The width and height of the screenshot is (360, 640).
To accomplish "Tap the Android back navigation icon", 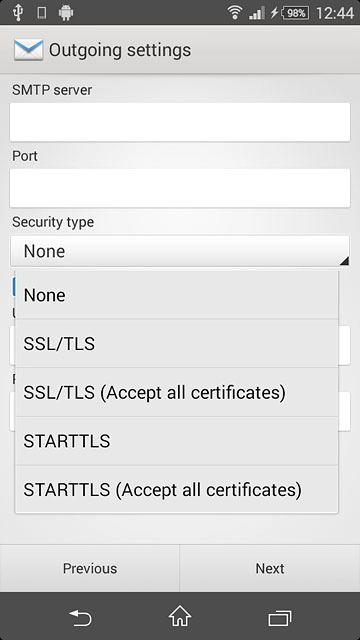I will click(80, 617).
